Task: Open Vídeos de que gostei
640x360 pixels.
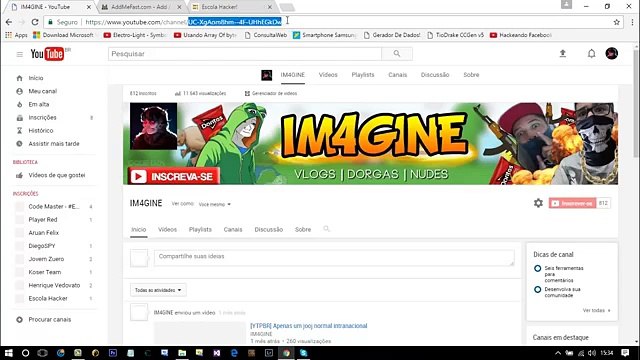Action: [57, 175]
